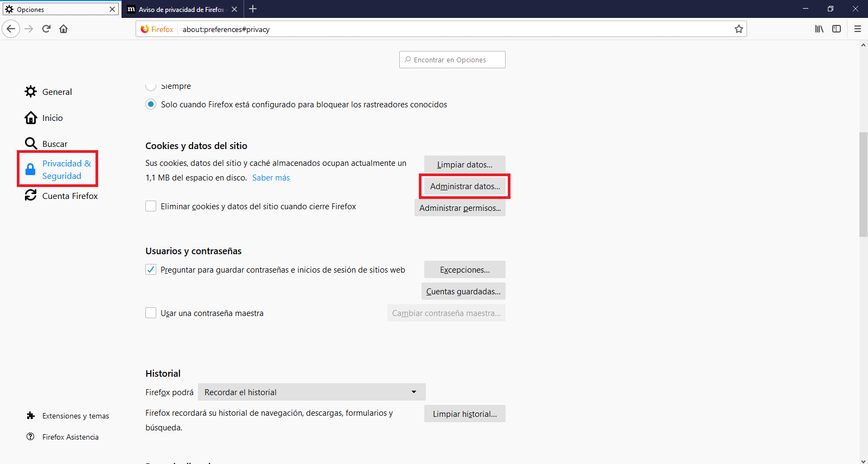The width and height of the screenshot is (868, 464).
Task: Open the Buscar settings category
Action: coord(46,144)
